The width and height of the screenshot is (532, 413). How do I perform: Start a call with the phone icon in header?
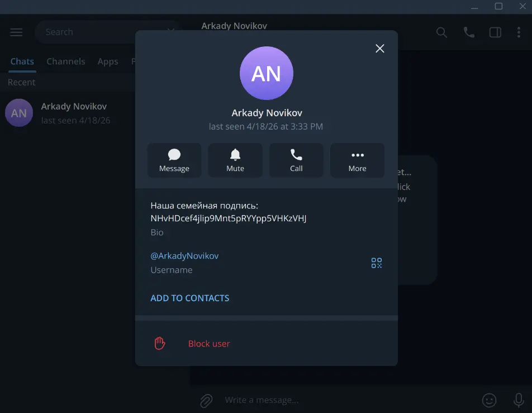pos(468,32)
